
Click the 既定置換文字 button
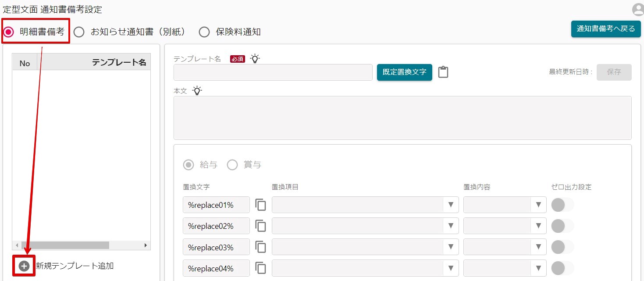pos(405,72)
